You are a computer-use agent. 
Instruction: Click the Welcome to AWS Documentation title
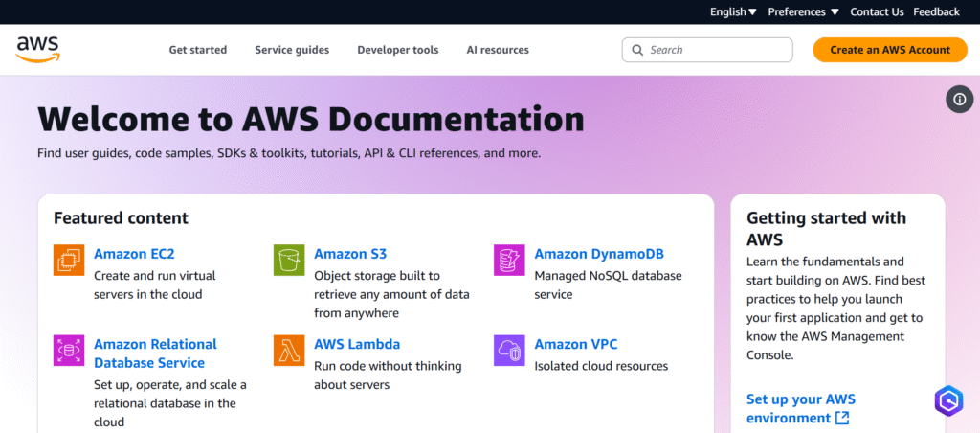pyautogui.click(x=311, y=119)
